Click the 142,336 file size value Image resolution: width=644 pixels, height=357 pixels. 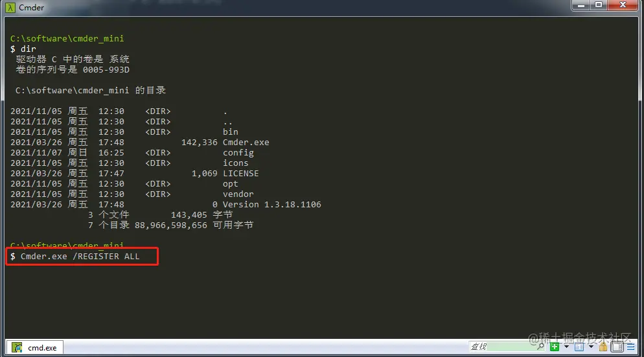point(199,142)
